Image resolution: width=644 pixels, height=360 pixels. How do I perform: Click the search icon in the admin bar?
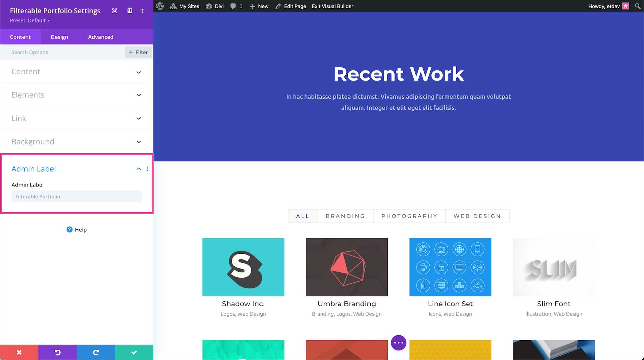(x=638, y=6)
